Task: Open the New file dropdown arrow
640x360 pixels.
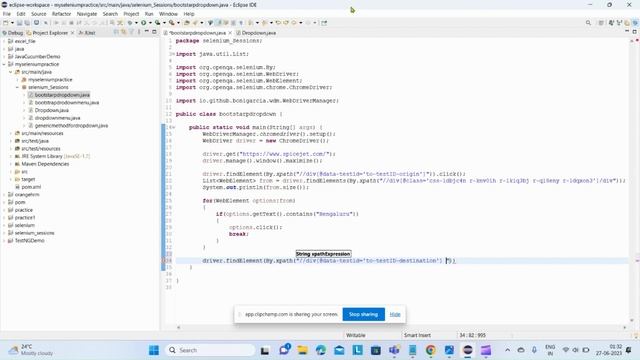Action: point(12,23)
